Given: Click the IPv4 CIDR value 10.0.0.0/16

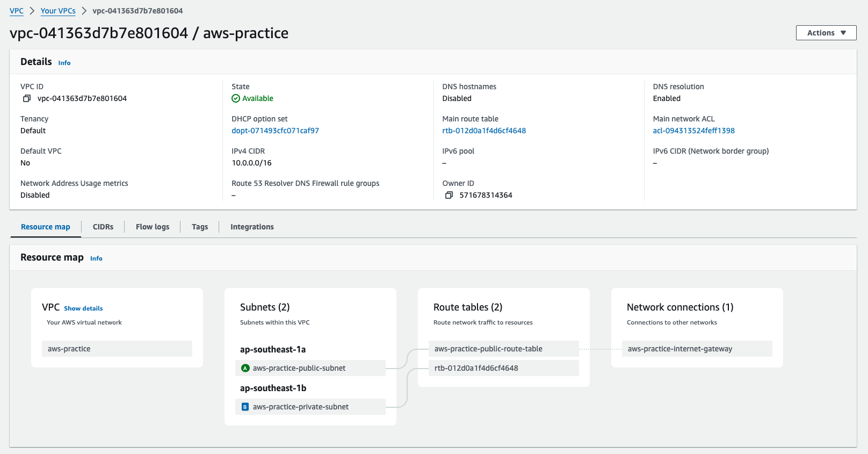Looking at the screenshot, I should click(x=252, y=163).
